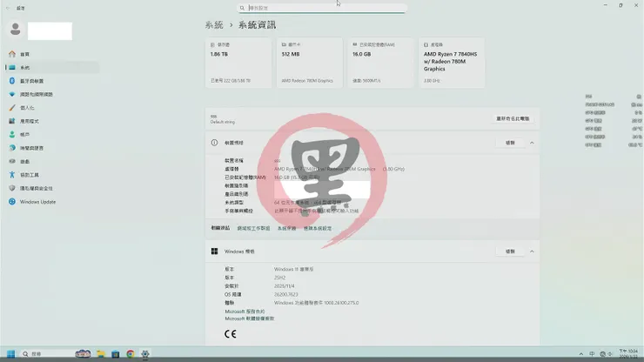Click the Windows logo beside Windows 規格
Viewport: 644px width, 362px height.
(x=214, y=251)
